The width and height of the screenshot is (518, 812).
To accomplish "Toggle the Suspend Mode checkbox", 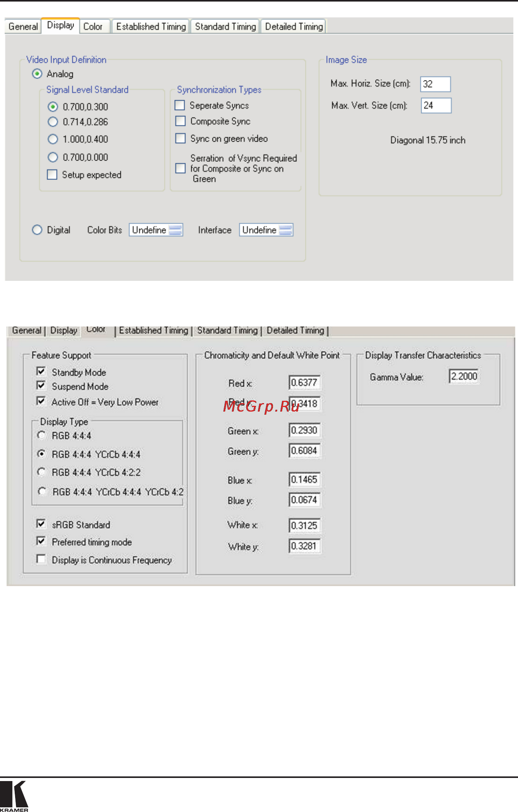I will tap(41, 385).
